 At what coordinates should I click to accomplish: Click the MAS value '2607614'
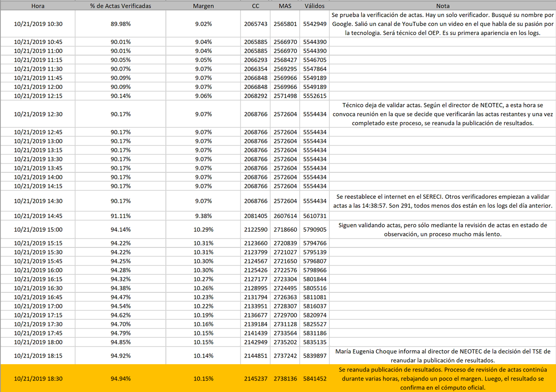[285, 216]
